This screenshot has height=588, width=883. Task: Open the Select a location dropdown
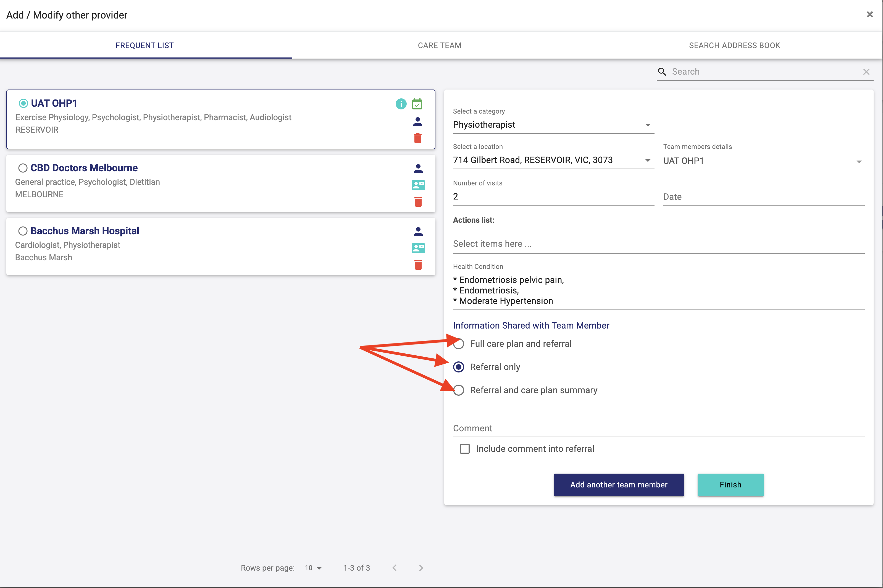pyautogui.click(x=553, y=160)
